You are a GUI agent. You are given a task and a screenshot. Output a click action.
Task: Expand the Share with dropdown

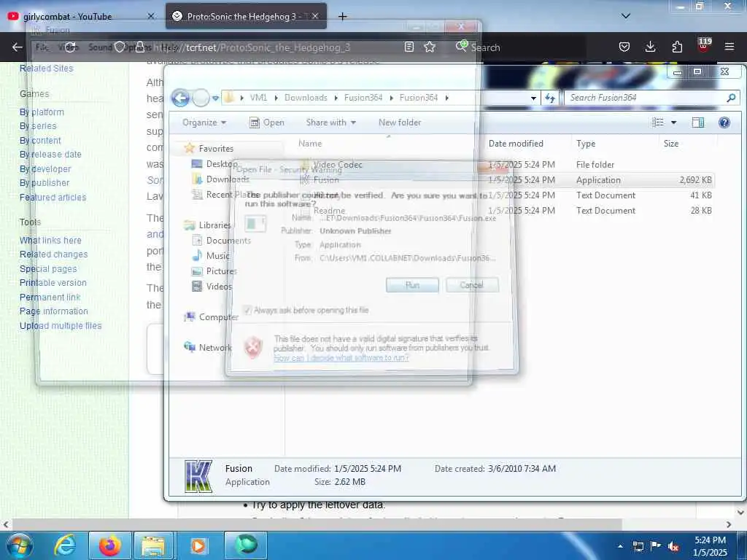331,122
